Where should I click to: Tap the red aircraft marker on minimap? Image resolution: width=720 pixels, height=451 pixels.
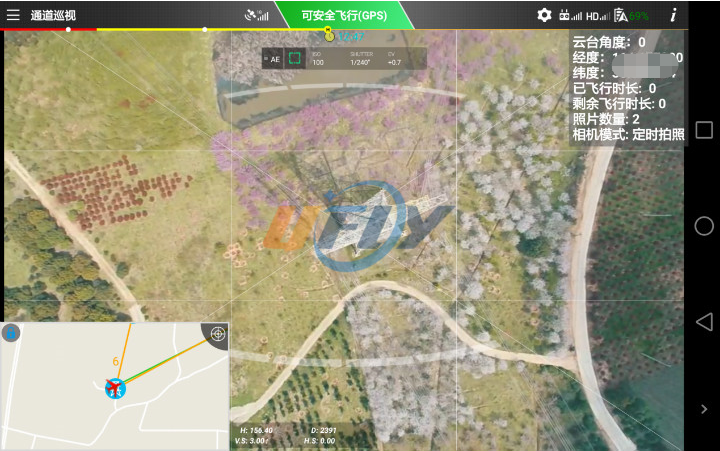pos(115,389)
